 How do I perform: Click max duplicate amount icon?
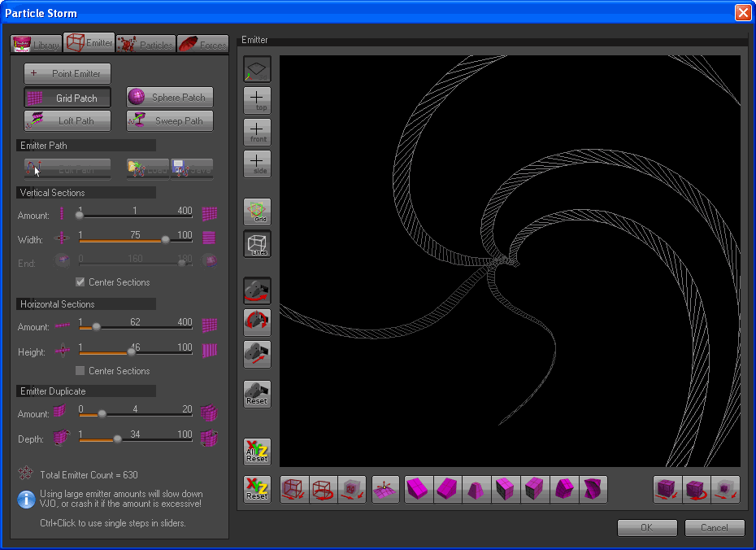point(209,412)
